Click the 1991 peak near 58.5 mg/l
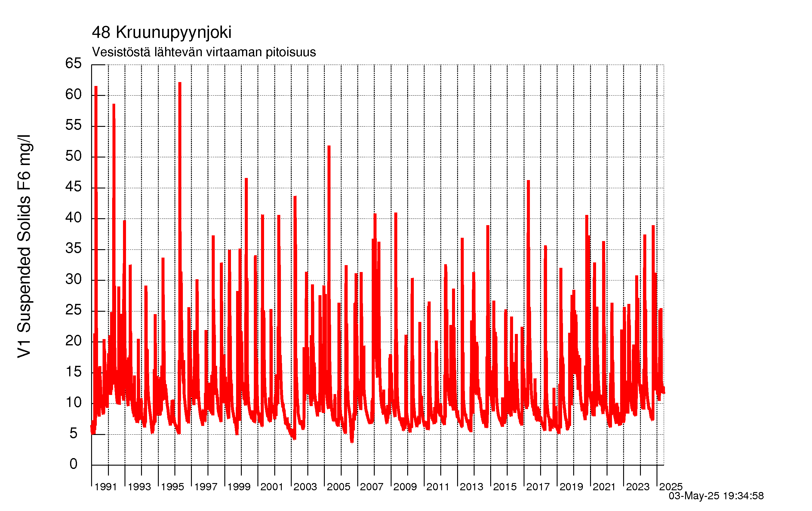Screen dimensions: 812x511 (x=114, y=105)
